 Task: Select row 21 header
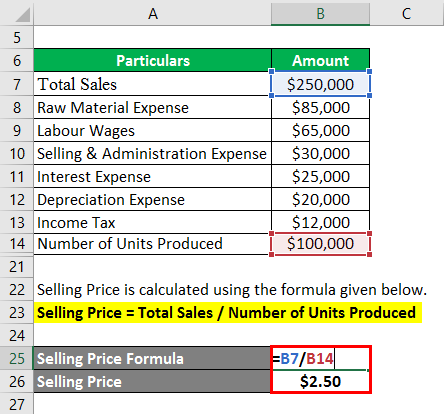coord(17,267)
